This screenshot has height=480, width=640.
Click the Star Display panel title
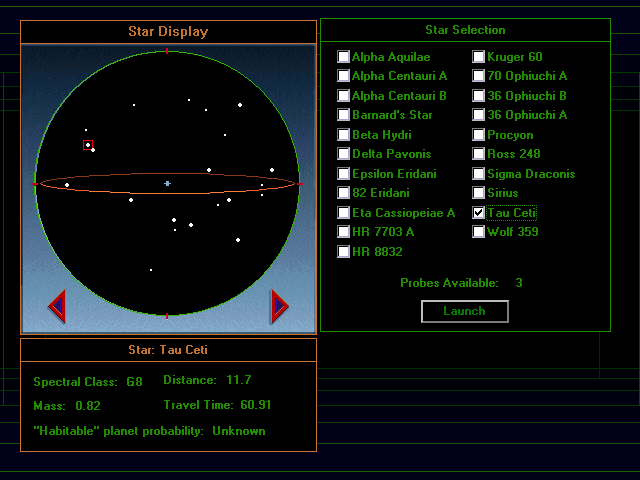pyautogui.click(x=168, y=31)
